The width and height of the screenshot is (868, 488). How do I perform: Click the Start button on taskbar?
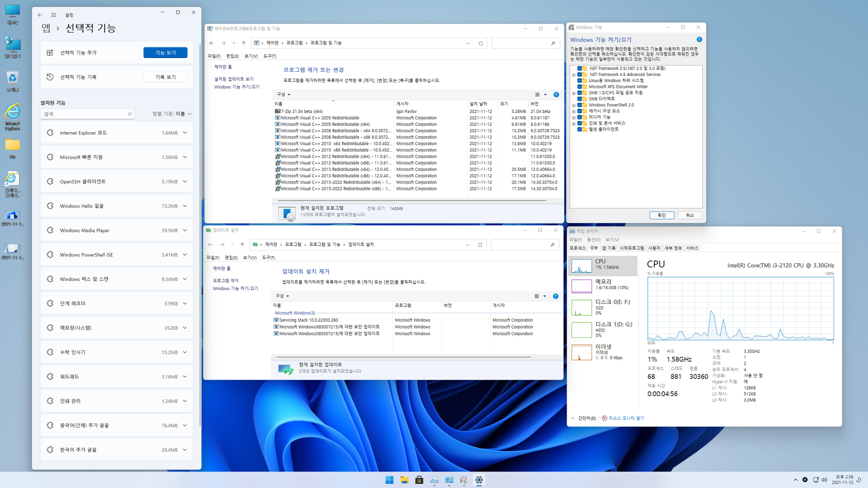(x=389, y=480)
